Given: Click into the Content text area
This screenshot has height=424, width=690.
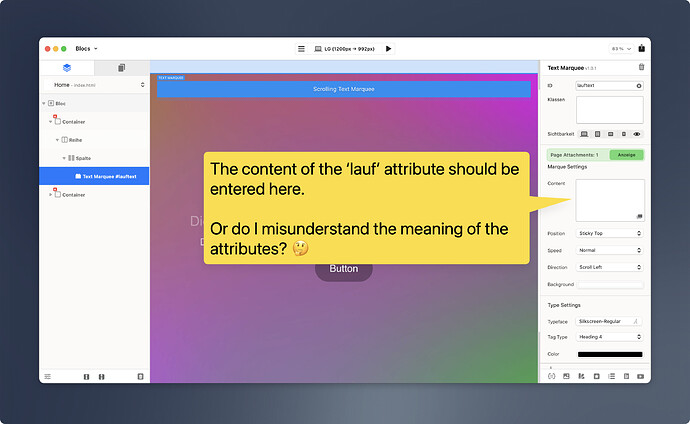Looking at the screenshot, I should pos(610,199).
